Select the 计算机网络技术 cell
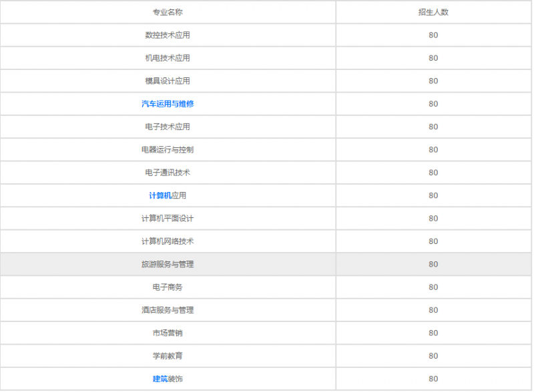This screenshot has width=534, height=392. pos(168,241)
